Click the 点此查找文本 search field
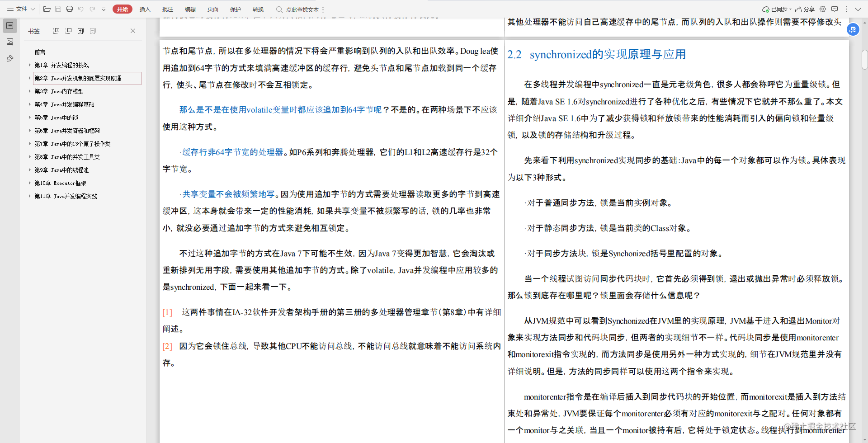 (x=302, y=9)
